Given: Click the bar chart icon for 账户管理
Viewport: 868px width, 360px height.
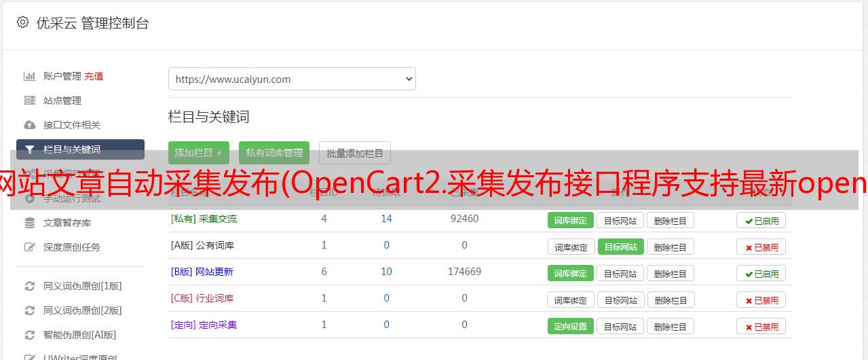Looking at the screenshot, I should [x=29, y=76].
